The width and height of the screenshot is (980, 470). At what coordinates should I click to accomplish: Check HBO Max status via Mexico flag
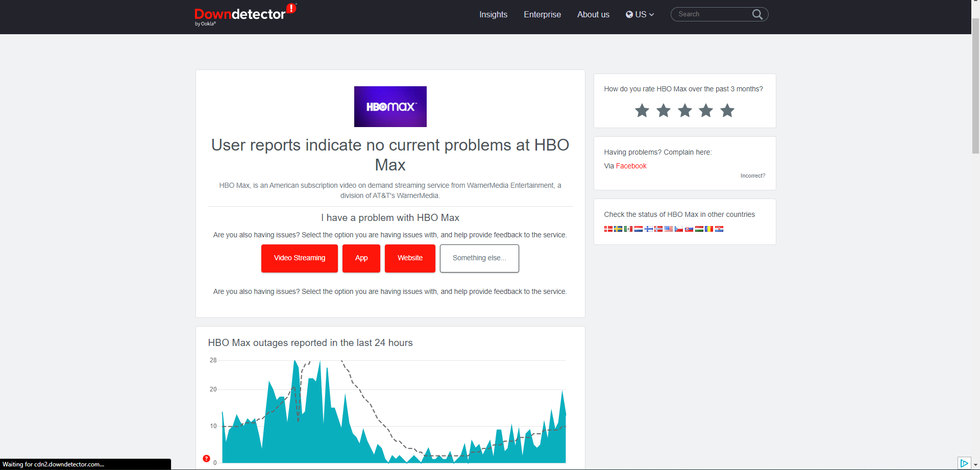628,229
